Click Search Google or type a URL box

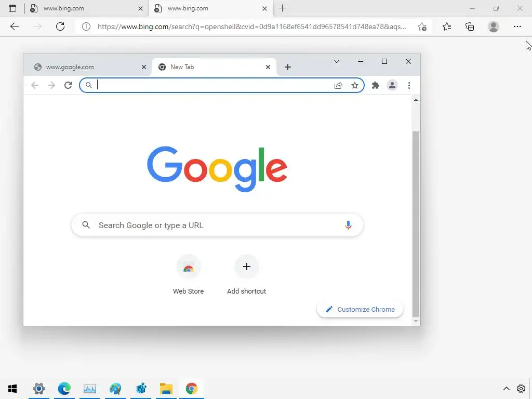(217, 225)
